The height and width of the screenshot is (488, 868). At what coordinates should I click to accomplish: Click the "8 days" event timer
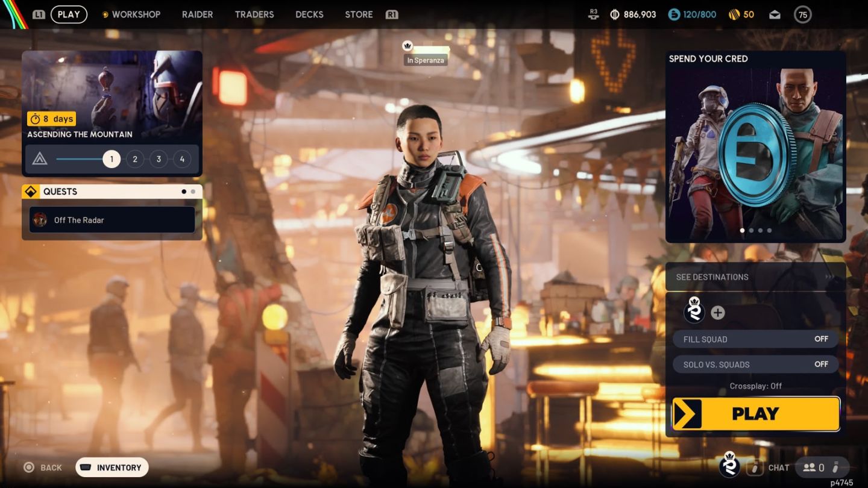[52, 119]
